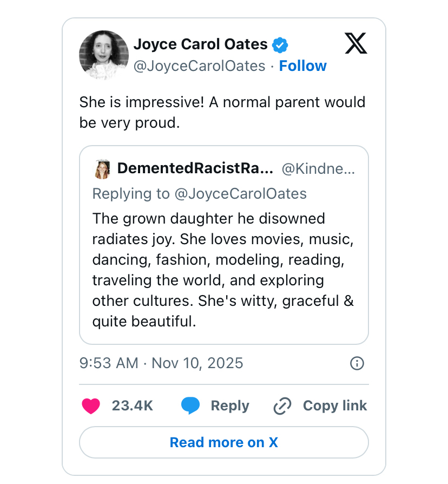Click the blue reply bubble icon
The image size is (448, 484).
(x=190, y=405)
